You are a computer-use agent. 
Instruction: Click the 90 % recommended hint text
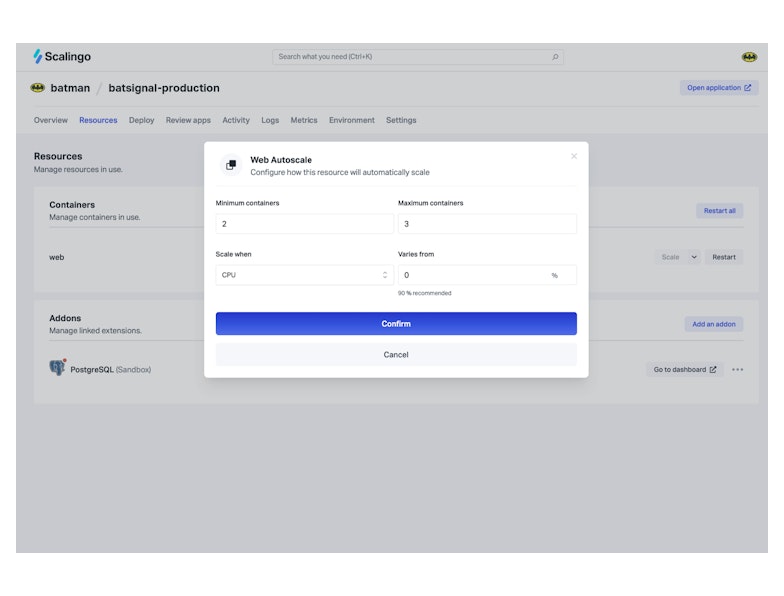[424, 293]
